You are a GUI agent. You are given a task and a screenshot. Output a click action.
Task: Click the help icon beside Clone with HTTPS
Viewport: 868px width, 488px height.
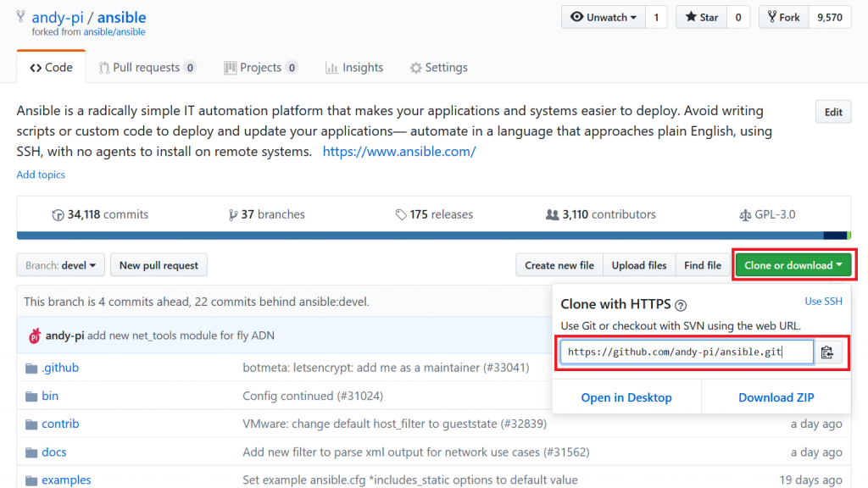click(681, 305)
